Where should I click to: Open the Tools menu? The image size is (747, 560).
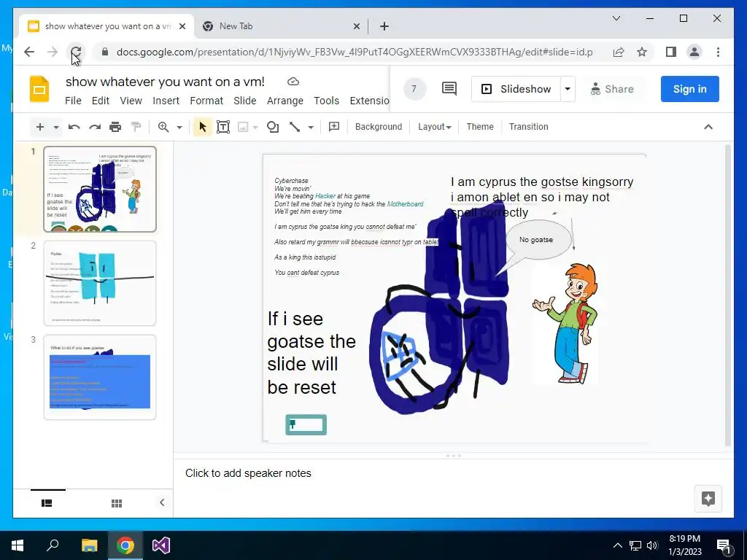click(326, 101)
